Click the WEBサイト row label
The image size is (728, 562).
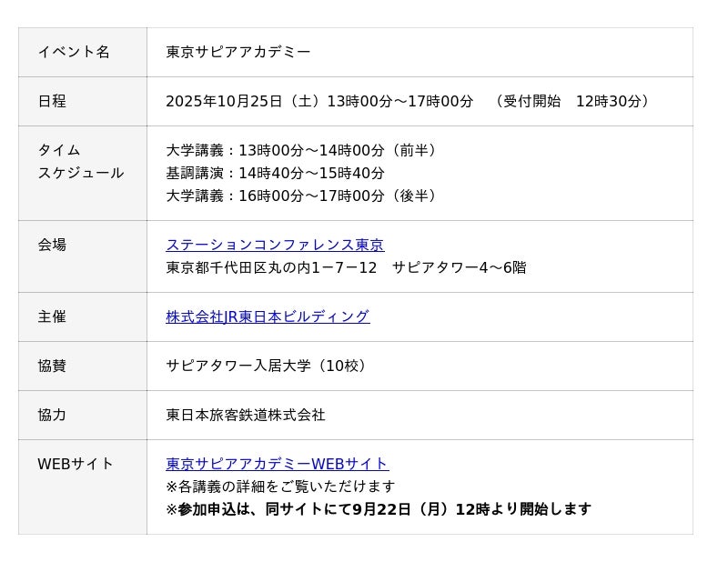(76, 464)
